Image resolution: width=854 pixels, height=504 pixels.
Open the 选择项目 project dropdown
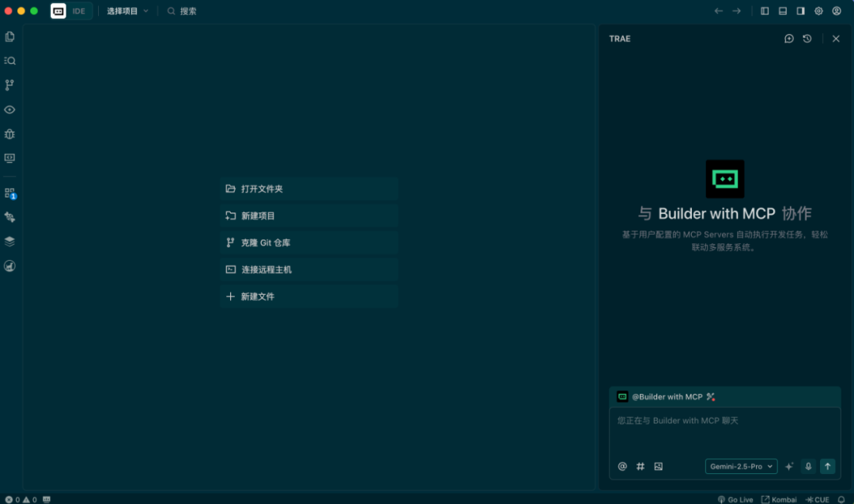pyautogui.click(x=127, y=11)
